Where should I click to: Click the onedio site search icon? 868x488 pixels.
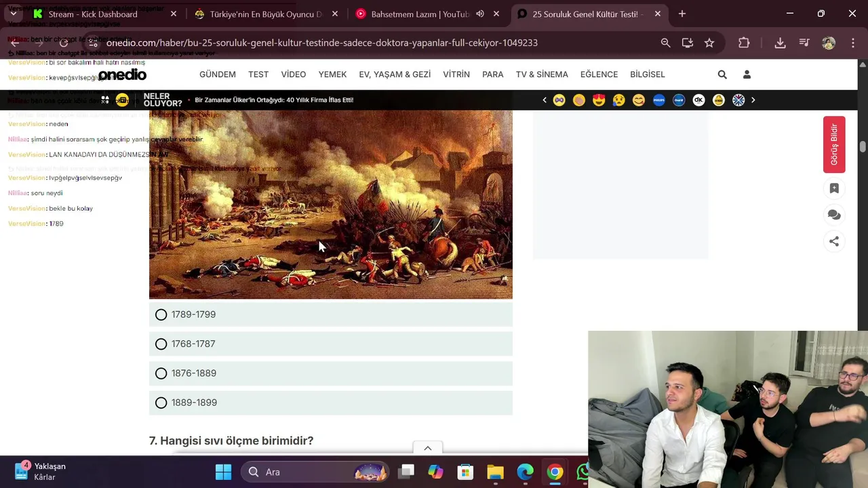click(x=722, y=75)
